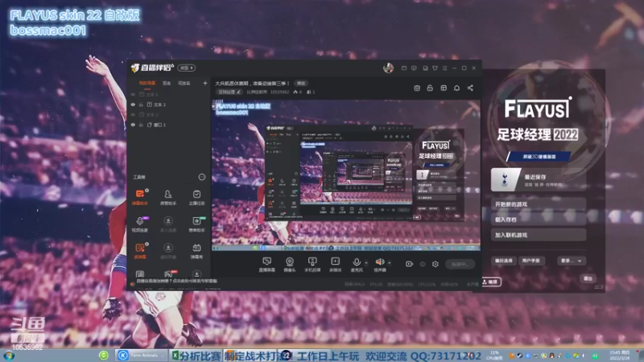Click the start streaming button in the bottom bar
The width and height of the screenshot is (644, 362).
(x=460, y=265)
